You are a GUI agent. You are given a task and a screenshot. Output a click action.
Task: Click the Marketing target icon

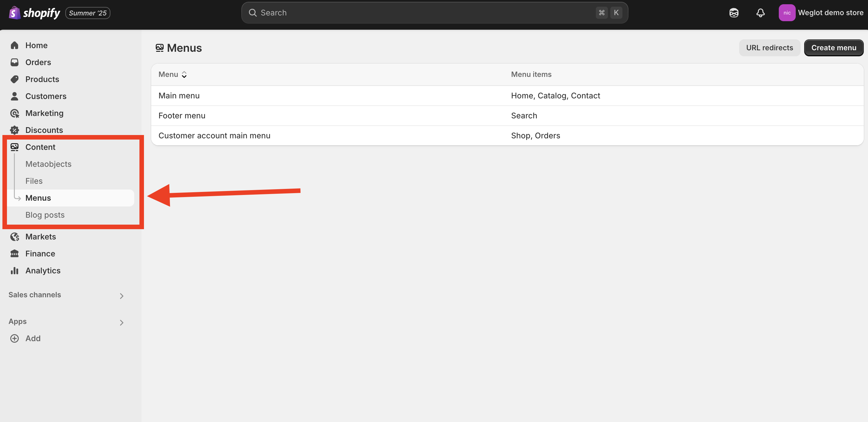(15, 113)
